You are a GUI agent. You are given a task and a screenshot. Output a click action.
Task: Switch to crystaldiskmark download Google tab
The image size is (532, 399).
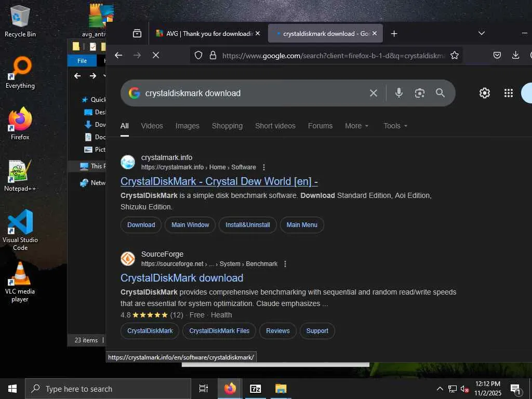pos(325,33)
